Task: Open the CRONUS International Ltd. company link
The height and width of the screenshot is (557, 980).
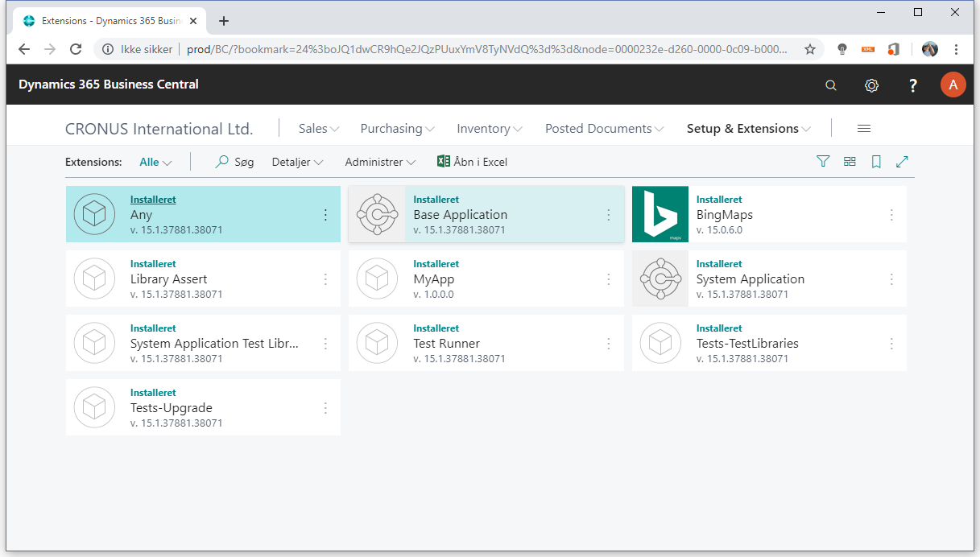Action: [x=159, y=129]
